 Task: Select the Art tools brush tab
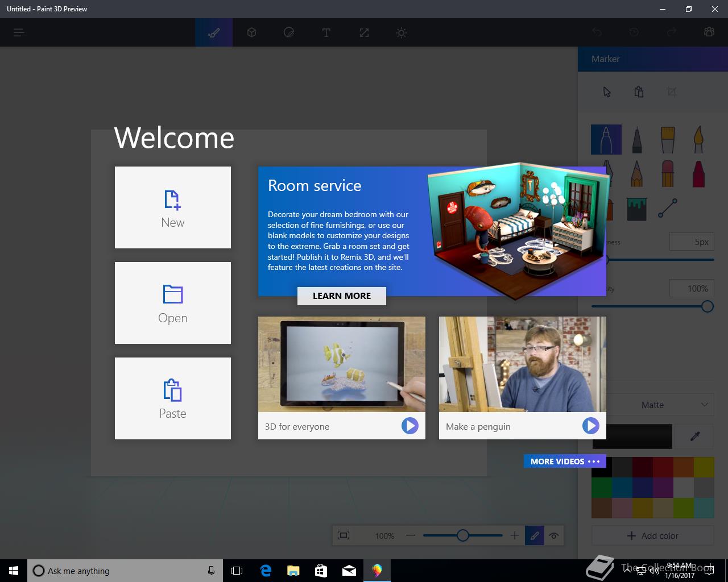pyautogui.click(x=214, y=32)
